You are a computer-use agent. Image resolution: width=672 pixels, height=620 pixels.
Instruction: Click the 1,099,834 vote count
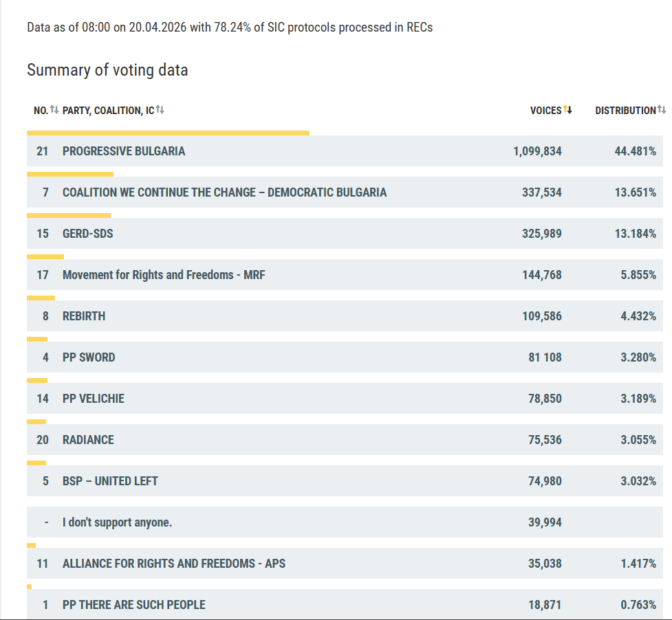[537, 151]
